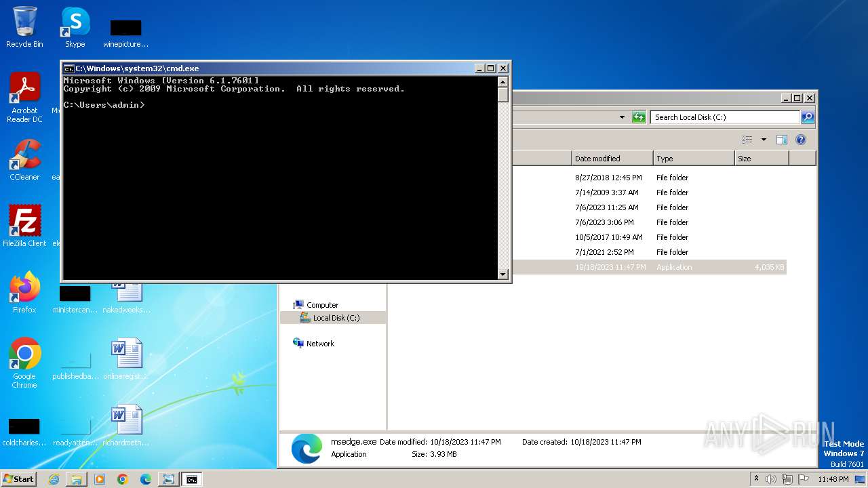Open Acrobat Reader DC shortcut
868x488 pixels.
(x=24, y=98)
